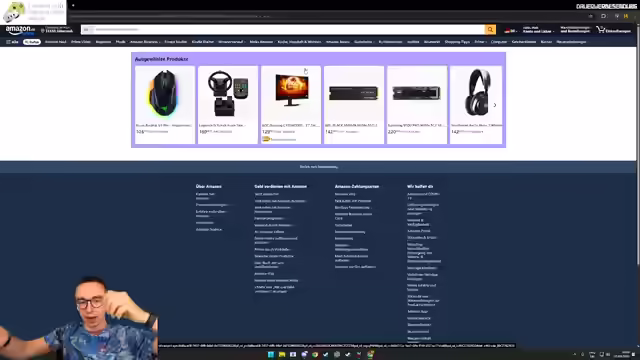Click into the Amazon search field
The image size is (640, 360).
click(x=289, y=29)
